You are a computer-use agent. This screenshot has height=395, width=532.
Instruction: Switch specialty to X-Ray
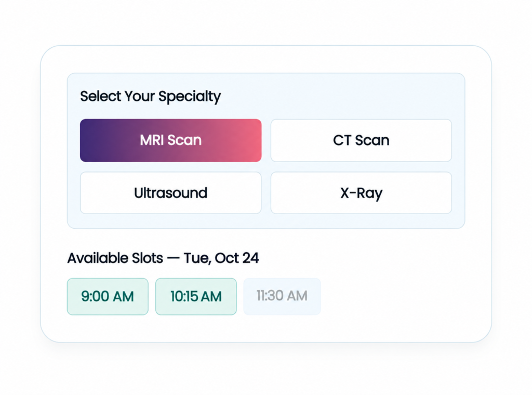coord(361,193)
